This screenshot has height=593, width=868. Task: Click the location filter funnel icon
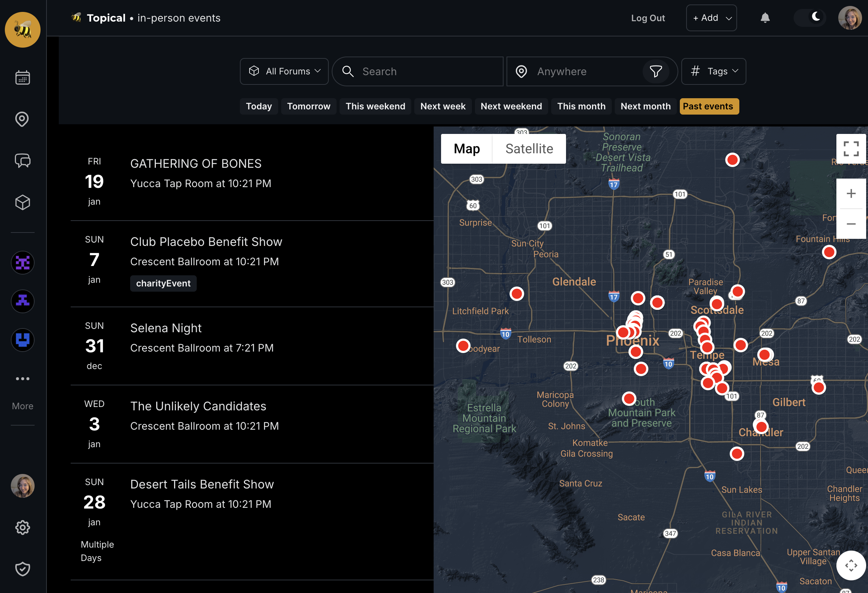click(x=656, y=71)
